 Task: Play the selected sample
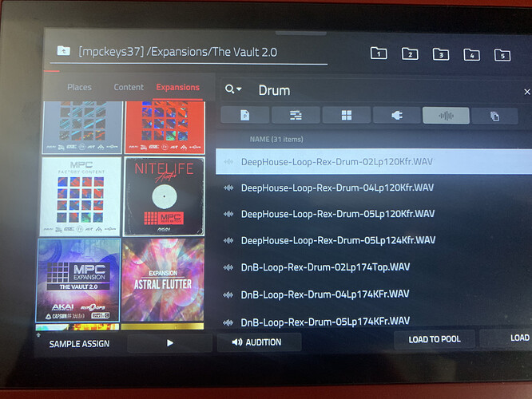pyautogui.click(x=169, y=343)
